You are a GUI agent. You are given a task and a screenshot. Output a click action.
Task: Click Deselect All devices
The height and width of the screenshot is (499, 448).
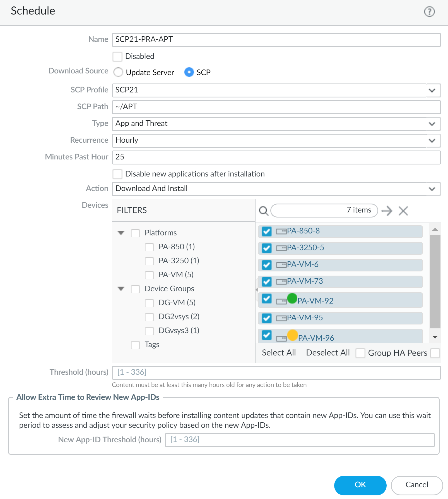328,353
